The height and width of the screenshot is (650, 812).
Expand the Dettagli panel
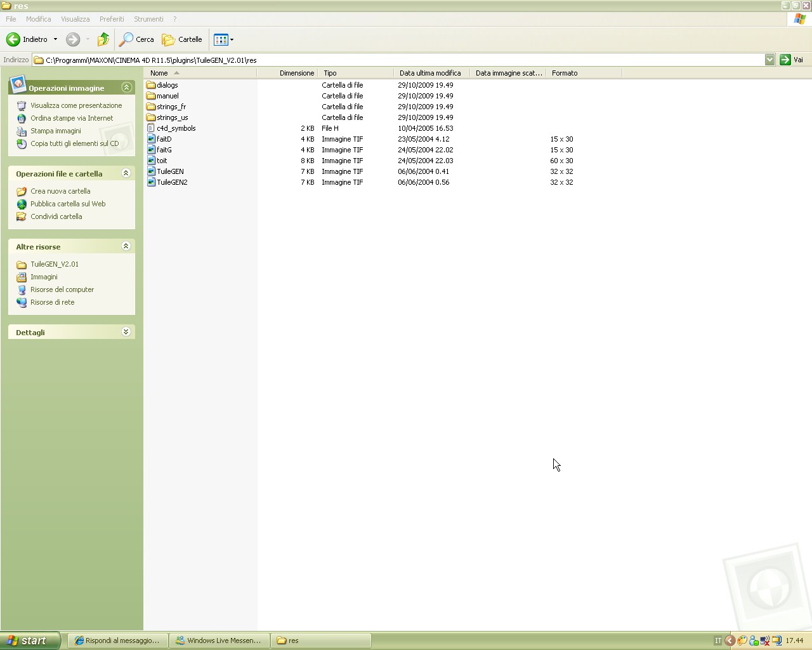[x=126, y=332]
